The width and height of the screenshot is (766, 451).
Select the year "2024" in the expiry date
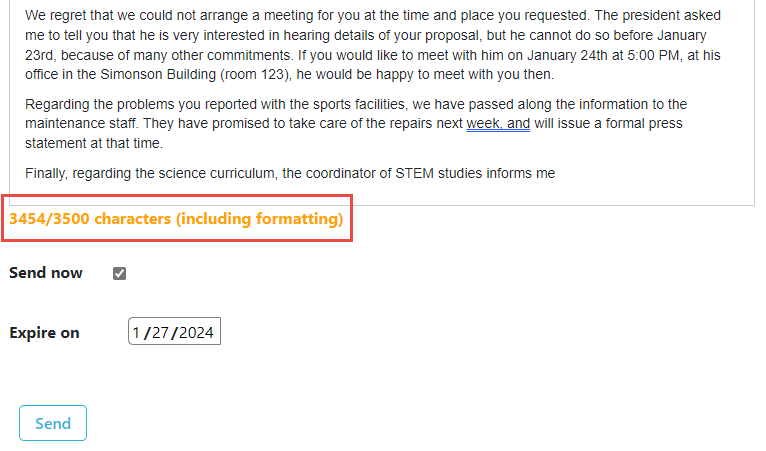(x=197, y=333)
